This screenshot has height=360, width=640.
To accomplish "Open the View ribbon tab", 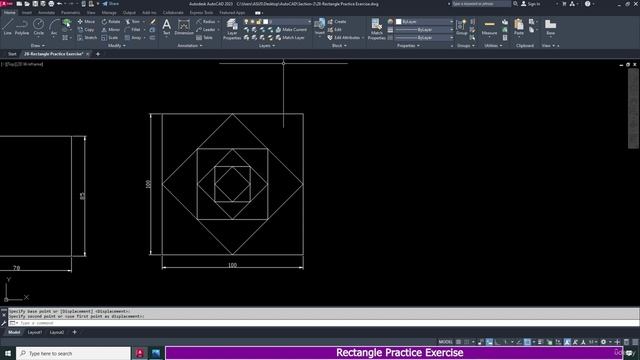I will tap(91, 13).
